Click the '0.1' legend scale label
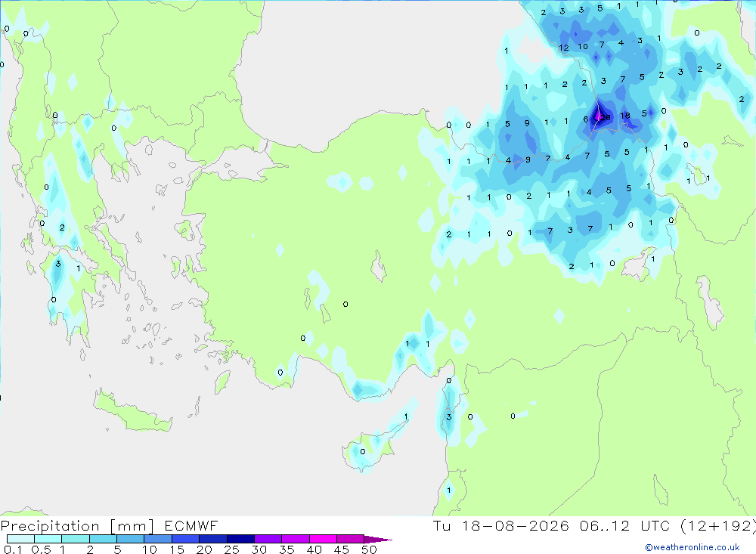This screenshot has width=756, height=554. click(13, 549)
